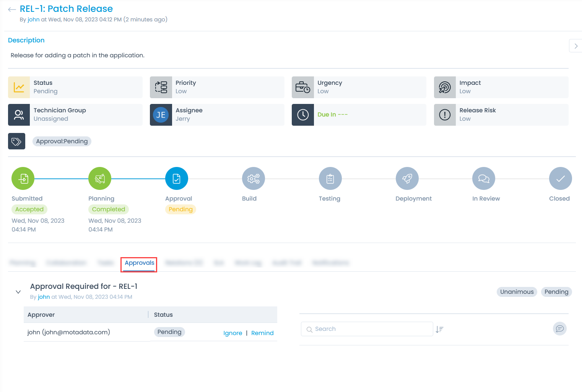The width and height of the screenshot is (582, 392).
Task: Click the Closed stage checkmark icon
Action: pyautogui.click(x=560, y=178)
